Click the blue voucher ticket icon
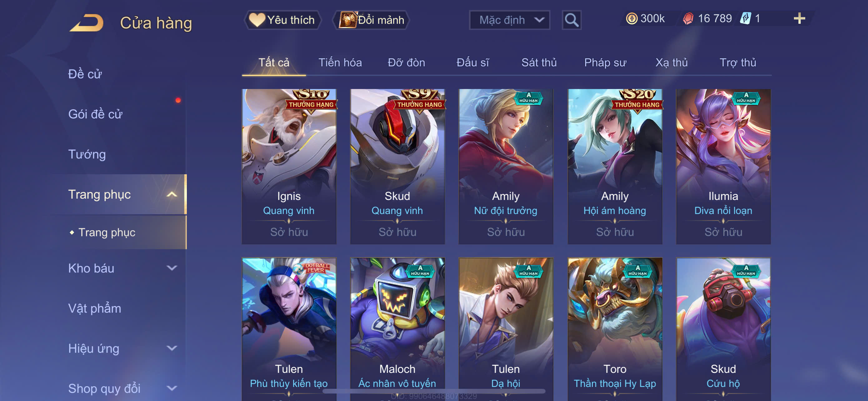 745,18
